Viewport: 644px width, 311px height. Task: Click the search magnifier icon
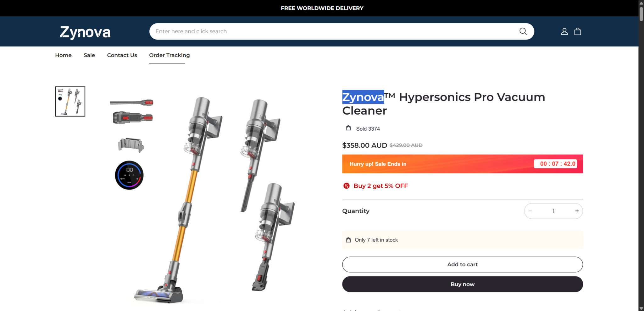coord(523,31)
